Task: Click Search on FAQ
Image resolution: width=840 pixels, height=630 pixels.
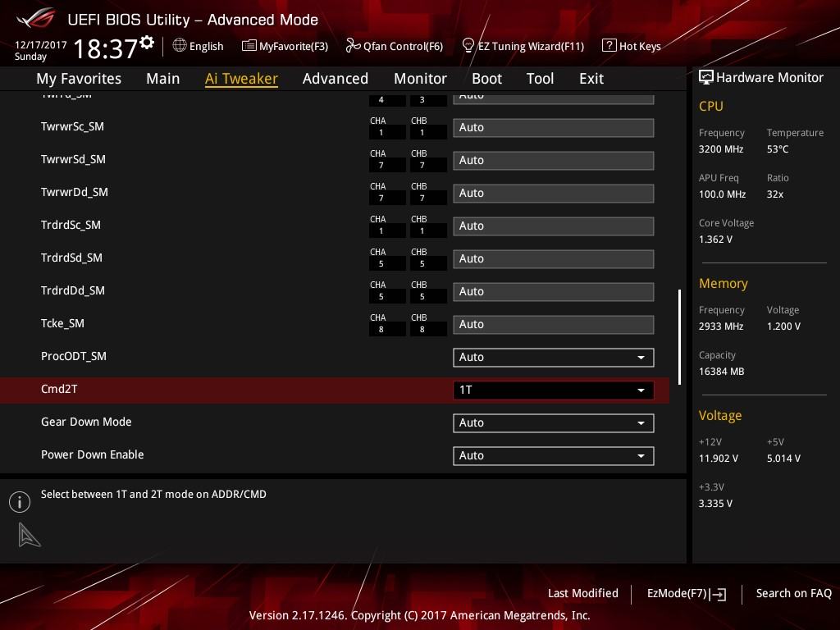Action: click(x=793, y=593)
